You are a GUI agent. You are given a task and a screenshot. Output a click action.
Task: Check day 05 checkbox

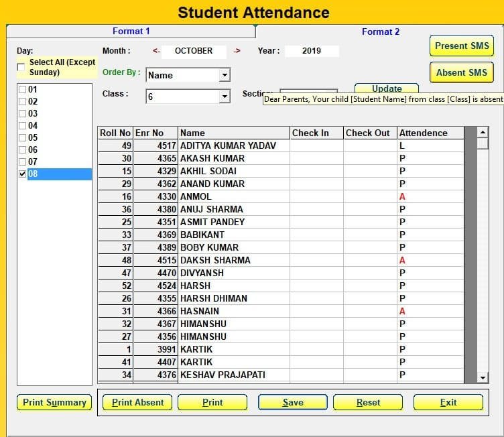(23, 137)
